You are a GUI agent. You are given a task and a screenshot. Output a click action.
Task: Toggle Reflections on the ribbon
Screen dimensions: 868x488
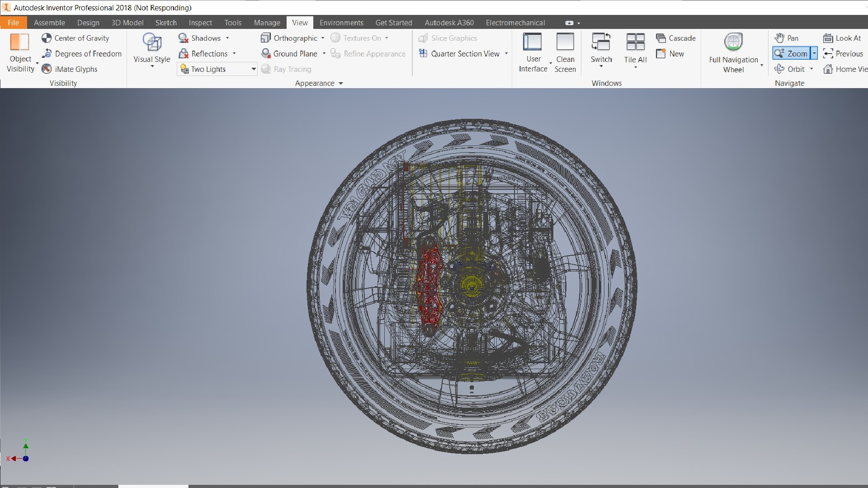coord(203,53)
